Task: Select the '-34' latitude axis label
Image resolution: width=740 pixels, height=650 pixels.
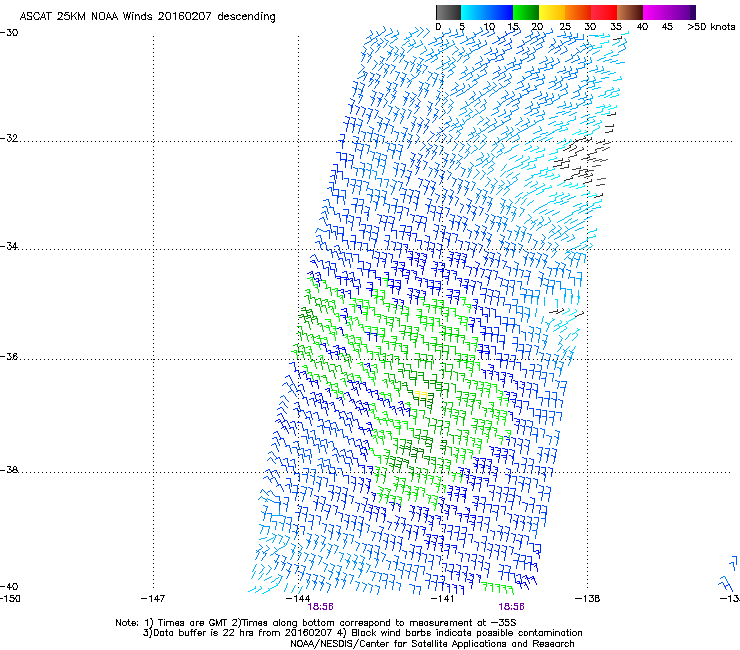Action: click(9, 246)
